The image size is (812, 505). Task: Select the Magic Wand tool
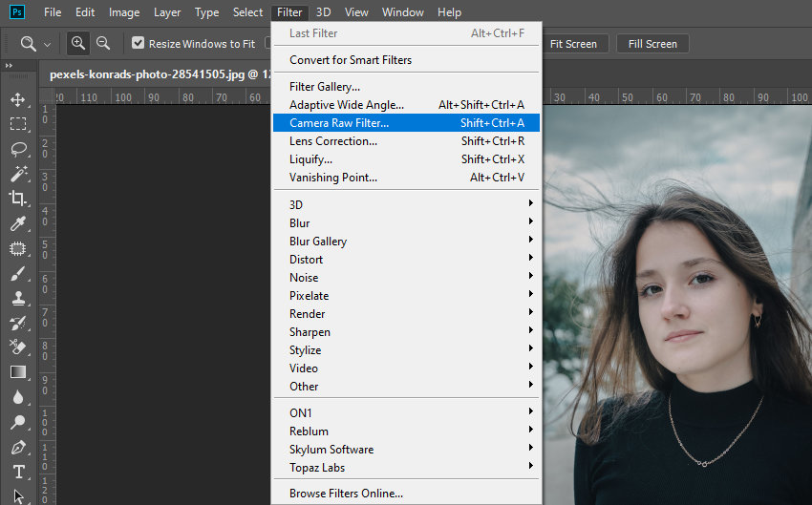[x=18, y=174]
